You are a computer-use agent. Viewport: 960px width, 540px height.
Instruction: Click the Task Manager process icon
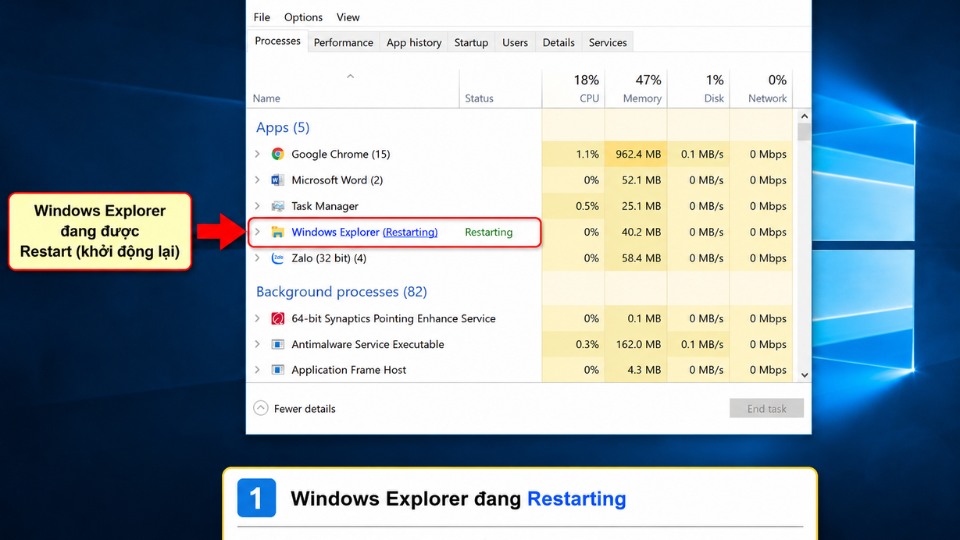(277, 206)
